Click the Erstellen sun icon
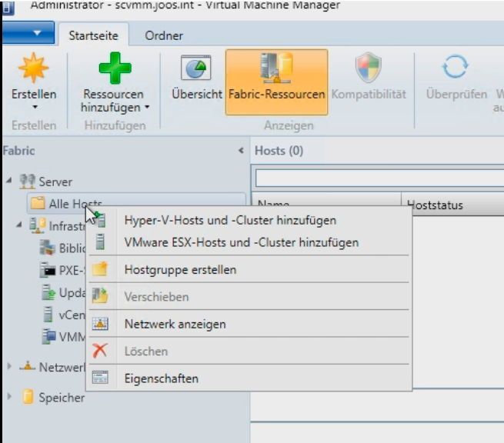 [x=33, y=68]
